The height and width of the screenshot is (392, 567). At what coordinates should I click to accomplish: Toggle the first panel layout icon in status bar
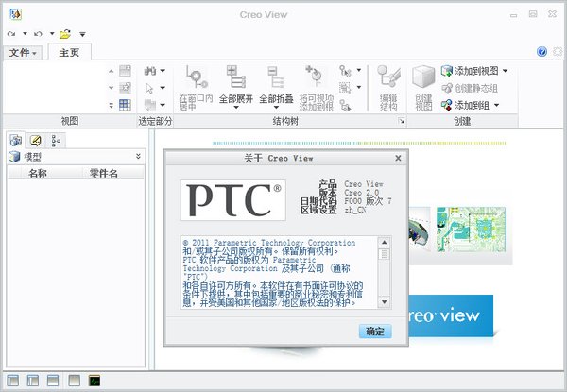13,381
